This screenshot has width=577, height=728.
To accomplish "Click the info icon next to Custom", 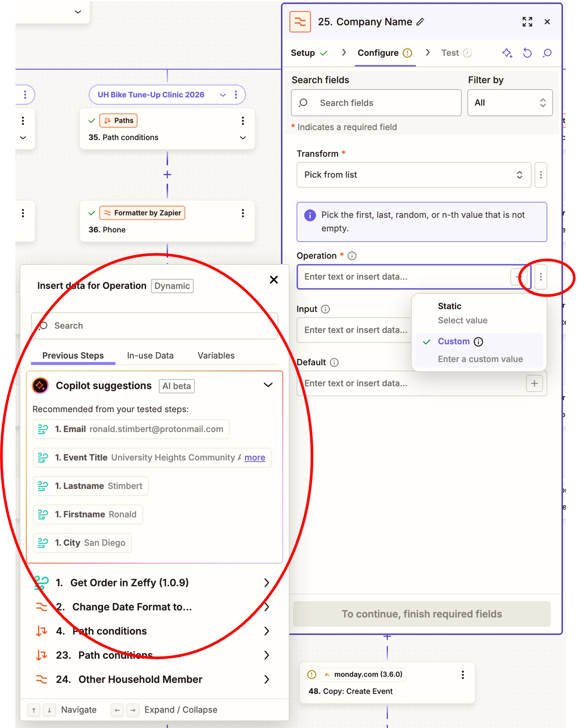I will coord(478,342).
